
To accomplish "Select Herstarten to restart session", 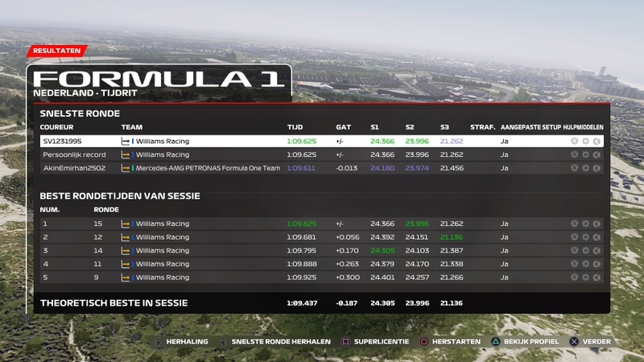I will click(x=456, y=341).
